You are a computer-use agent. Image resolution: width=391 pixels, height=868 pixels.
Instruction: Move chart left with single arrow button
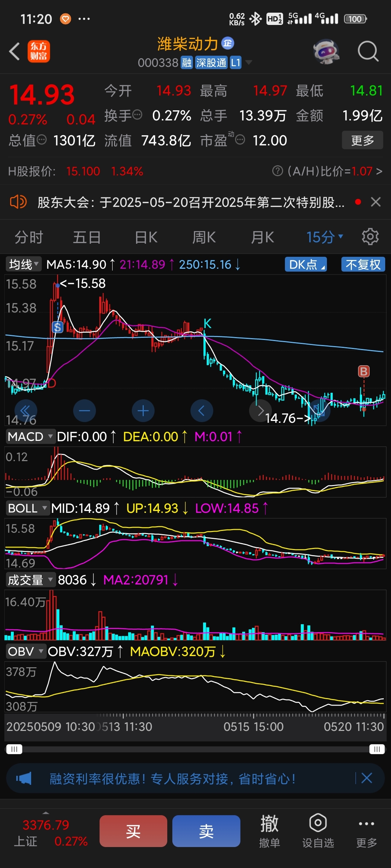click(x=202, y=411)
